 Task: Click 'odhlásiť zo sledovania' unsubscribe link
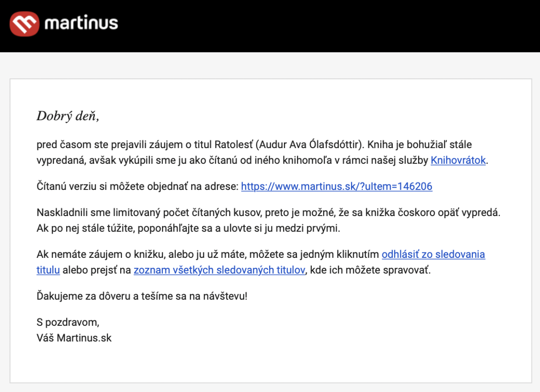tap(433, 254)
